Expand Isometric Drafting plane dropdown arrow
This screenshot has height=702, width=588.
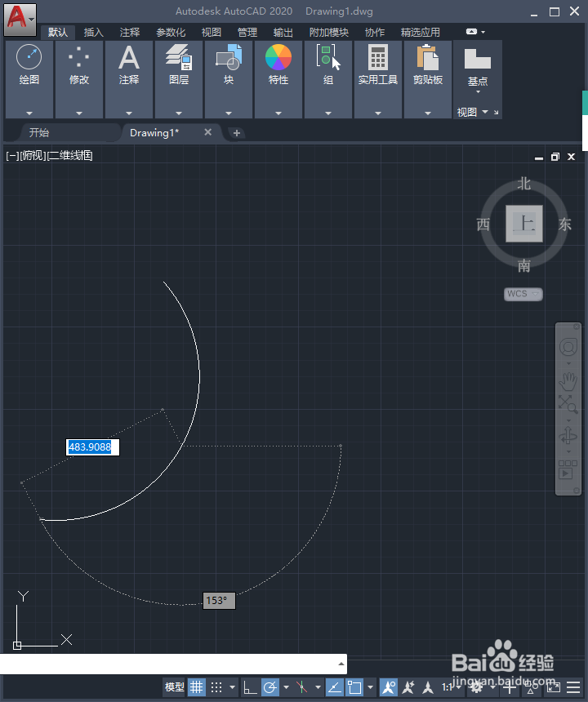click(x=318, y=686)
